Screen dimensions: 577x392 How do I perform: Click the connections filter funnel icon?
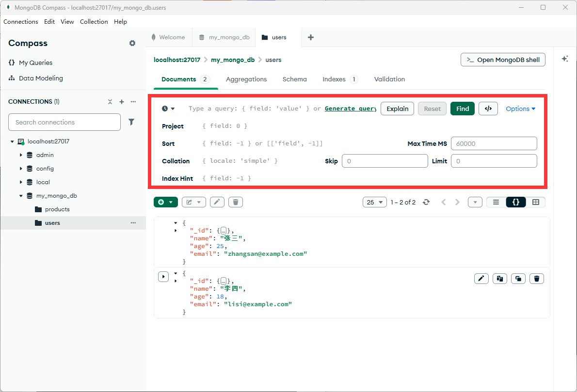[131, 122]
